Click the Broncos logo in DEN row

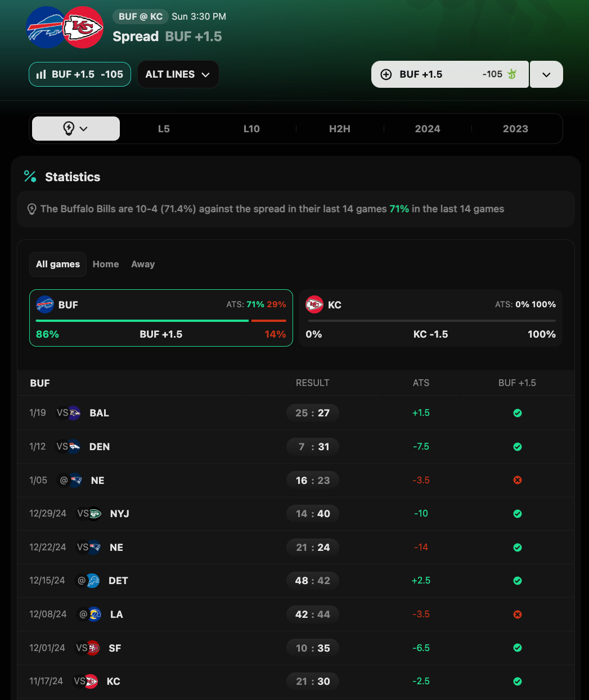[x=74, y=447]
